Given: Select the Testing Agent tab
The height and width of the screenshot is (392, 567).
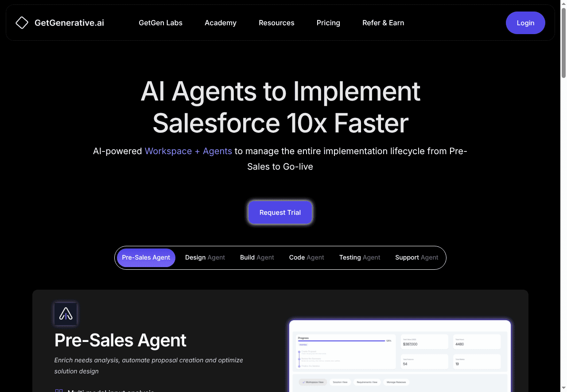Looking at the screenshot, I should pyautogui.click(x=360, y=257).
